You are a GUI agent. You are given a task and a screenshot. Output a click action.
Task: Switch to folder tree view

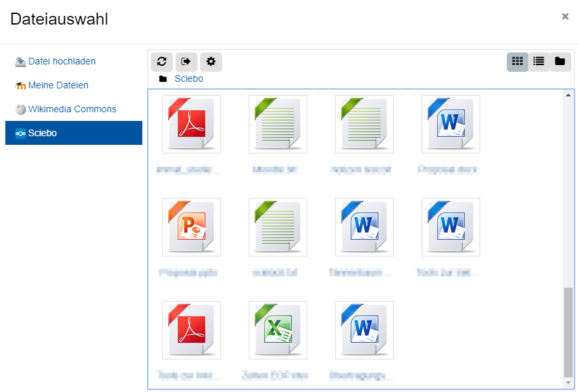560,62
